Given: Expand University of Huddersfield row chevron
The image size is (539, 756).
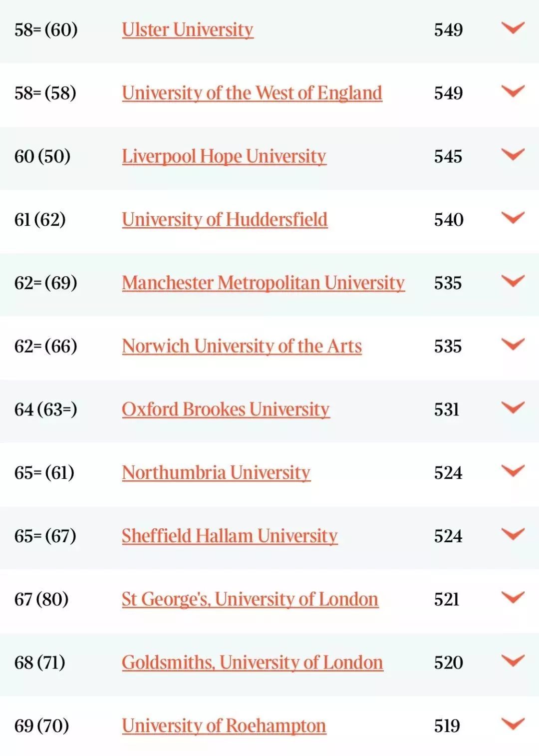Looking at the screenshot, I should [513, 218].
